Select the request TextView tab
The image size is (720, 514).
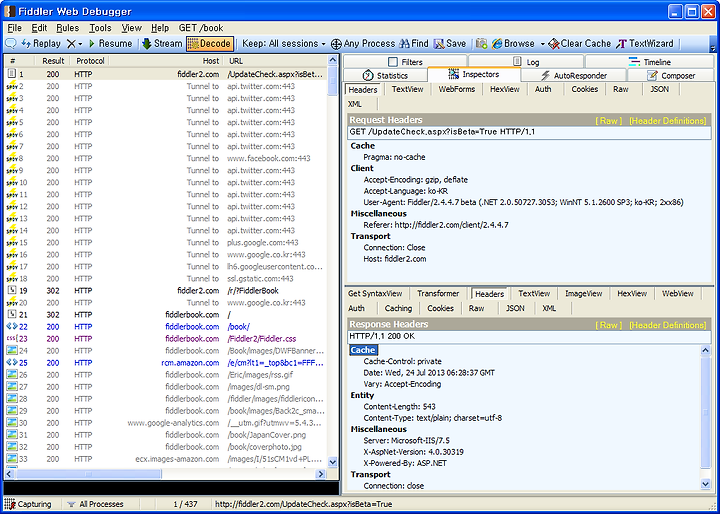pyautogui.click(x=407, y=89)
